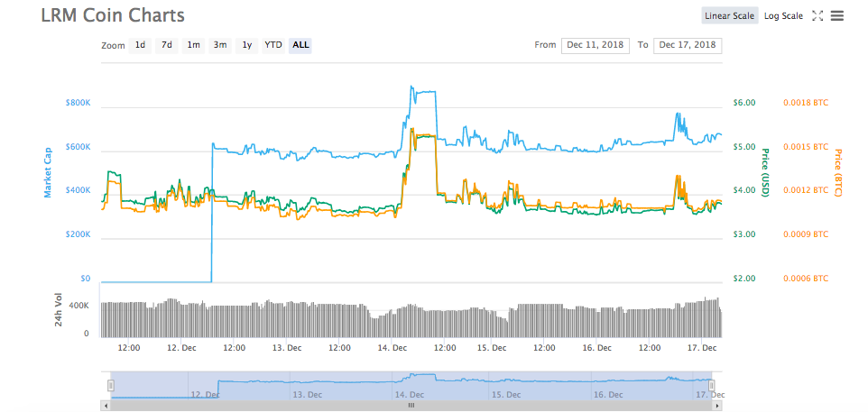Click the Price (BTC) axis title

(837, 172)
